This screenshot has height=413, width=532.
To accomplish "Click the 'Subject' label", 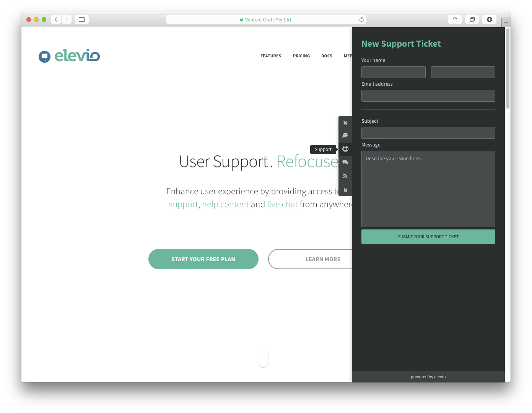I will pyautogui.click(x=370, y=121).
